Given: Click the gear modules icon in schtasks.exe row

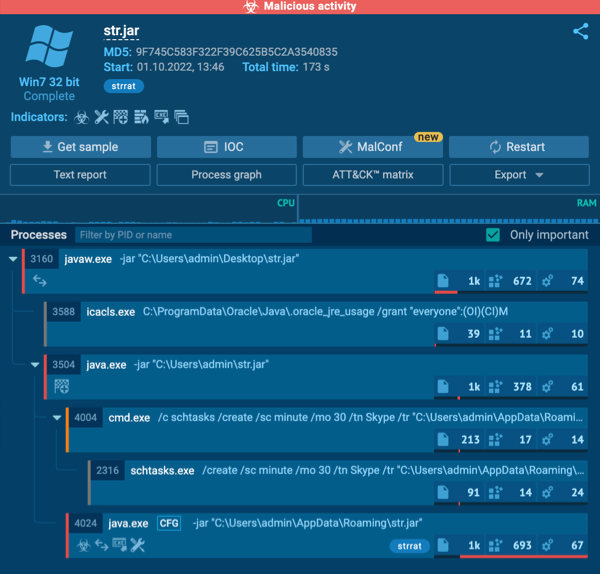Looking at the screenshot, I should (547, 493).
